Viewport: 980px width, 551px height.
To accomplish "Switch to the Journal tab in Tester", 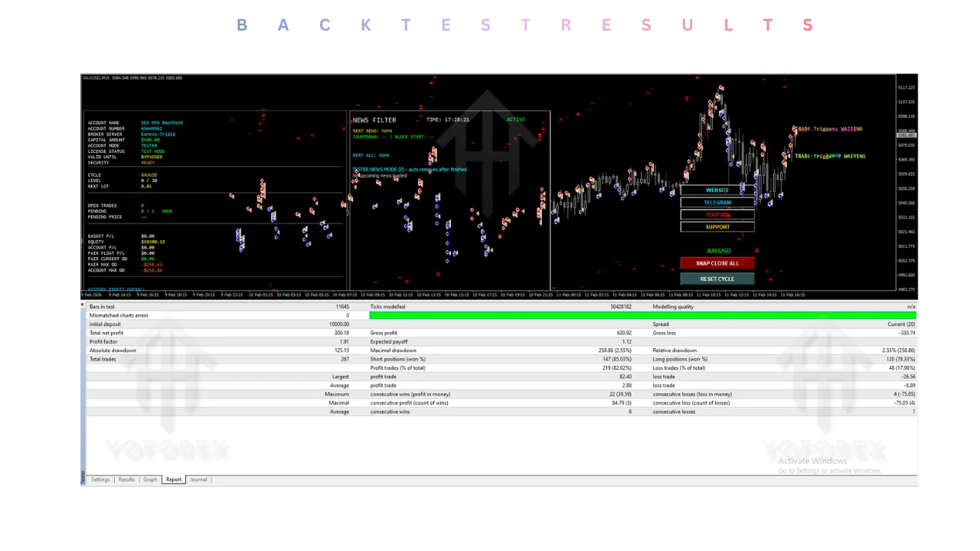I will [x=198, y=480].
